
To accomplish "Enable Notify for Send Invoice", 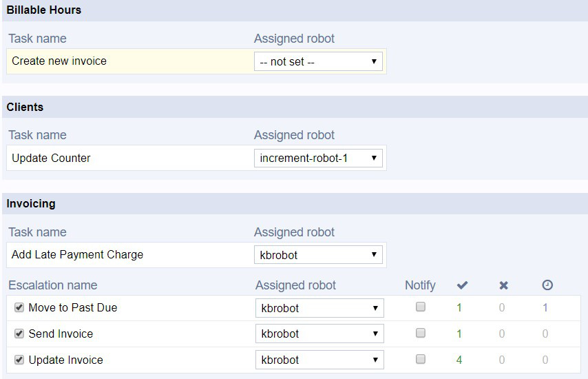I will point(421,333).
